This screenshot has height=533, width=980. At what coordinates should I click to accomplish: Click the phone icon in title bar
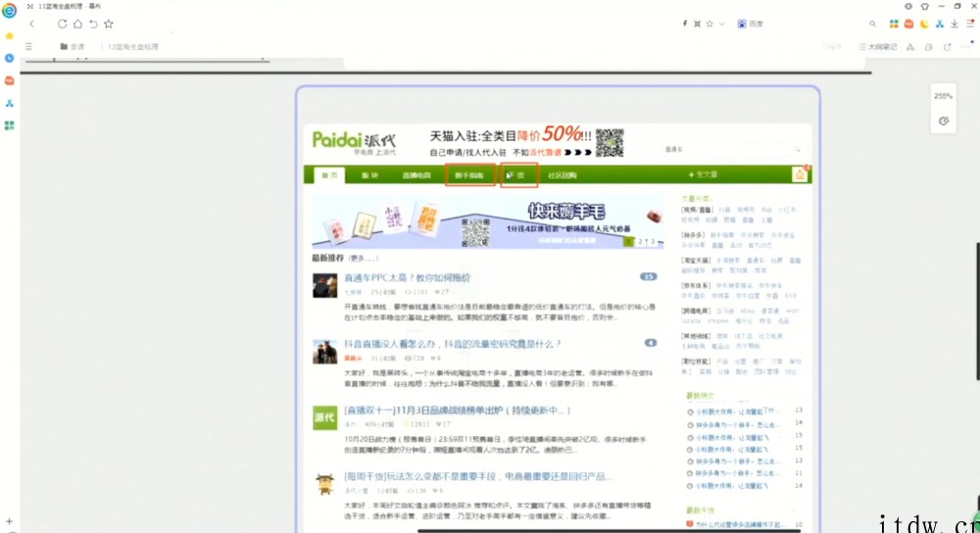[x=908, y=6]
